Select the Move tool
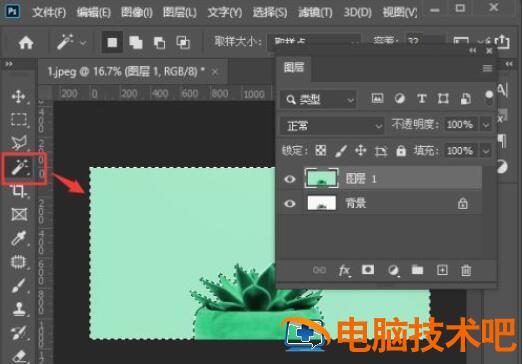This screenshot has width=523, height=364. (18, 96)
